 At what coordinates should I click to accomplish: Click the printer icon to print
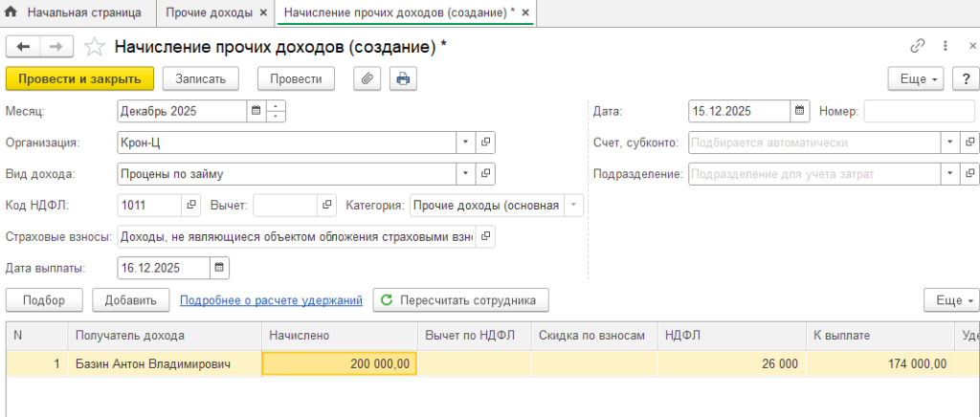pyautogui.click(x=403, y=78)
